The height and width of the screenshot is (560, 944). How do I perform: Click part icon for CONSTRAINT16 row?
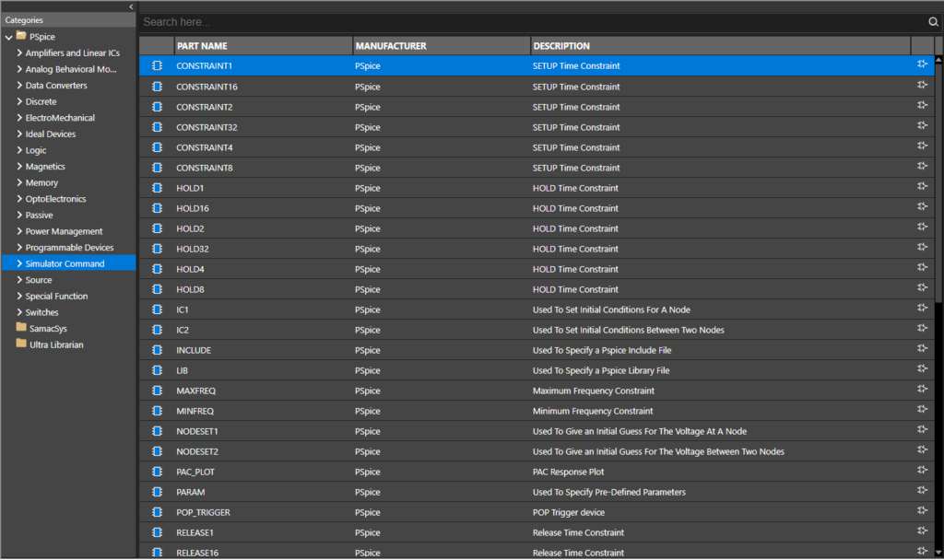[x=157, y=86]
